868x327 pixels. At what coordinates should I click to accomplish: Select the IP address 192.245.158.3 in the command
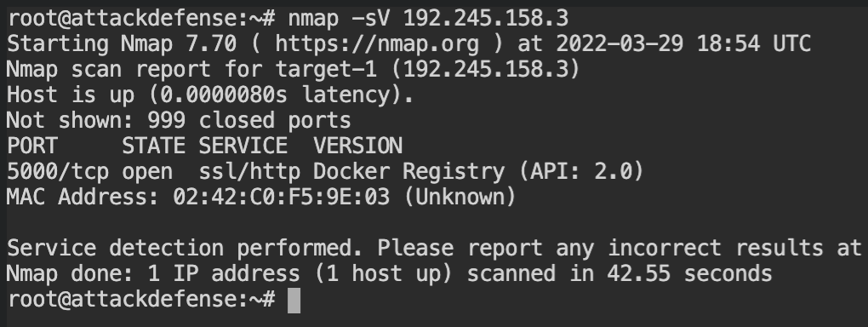coord(485,18)
